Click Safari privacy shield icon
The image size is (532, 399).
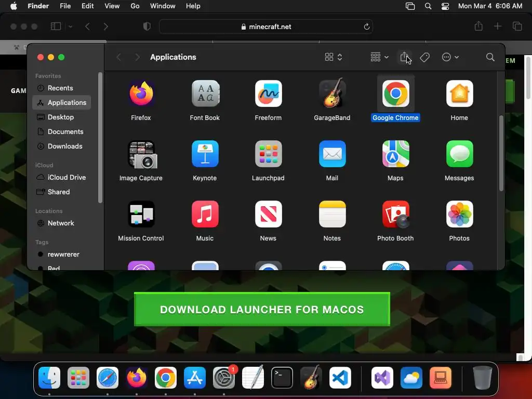click(147, 26)
